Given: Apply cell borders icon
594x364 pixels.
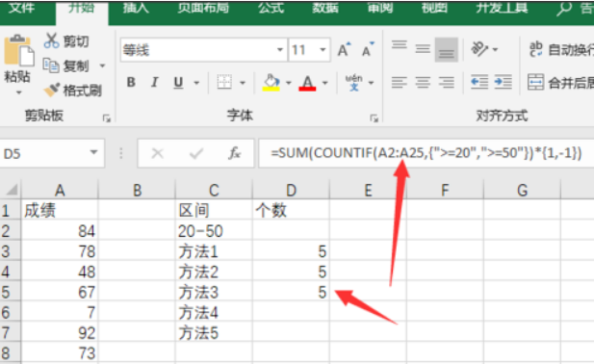Looking at the screenshot, I should [224, 82].
